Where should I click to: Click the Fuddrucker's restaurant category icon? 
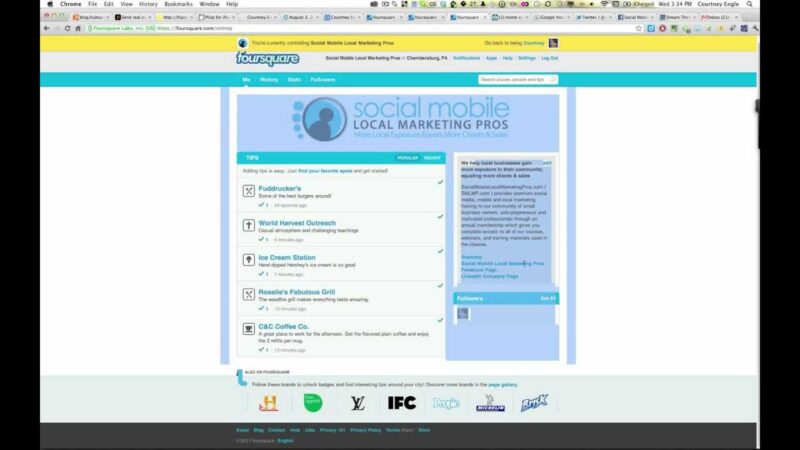point(248,191)
